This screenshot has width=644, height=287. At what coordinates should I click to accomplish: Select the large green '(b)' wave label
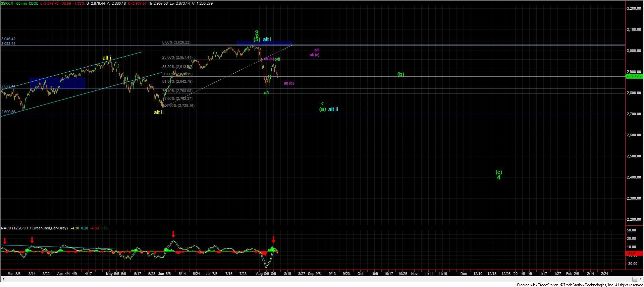[x=400, y=74]
